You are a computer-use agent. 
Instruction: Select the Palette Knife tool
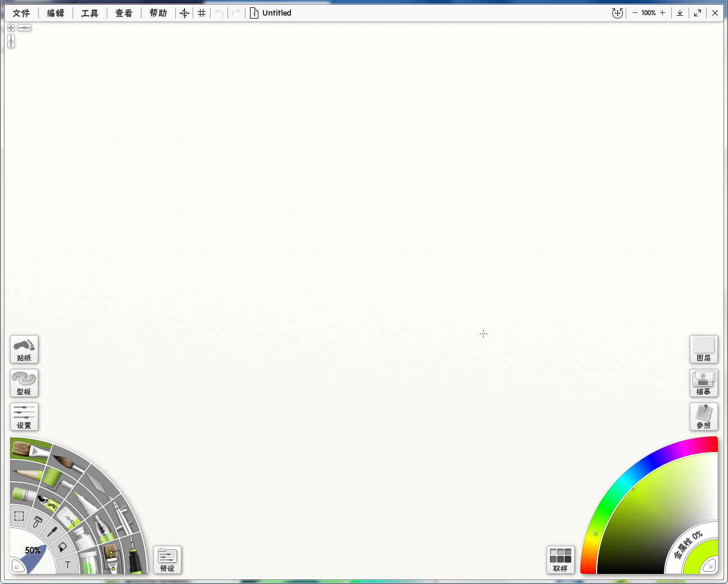pyautogui.click(x=96, y=482)
